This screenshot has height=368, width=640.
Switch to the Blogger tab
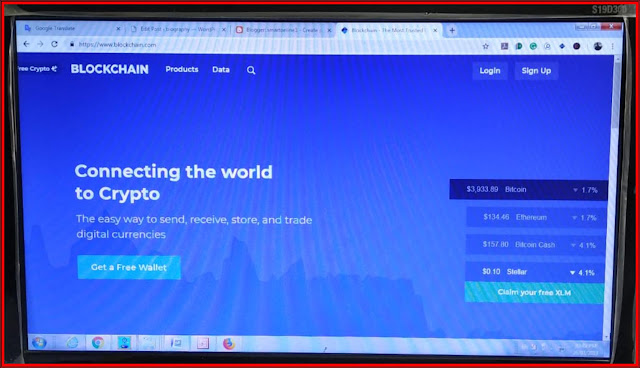[284, 30]
